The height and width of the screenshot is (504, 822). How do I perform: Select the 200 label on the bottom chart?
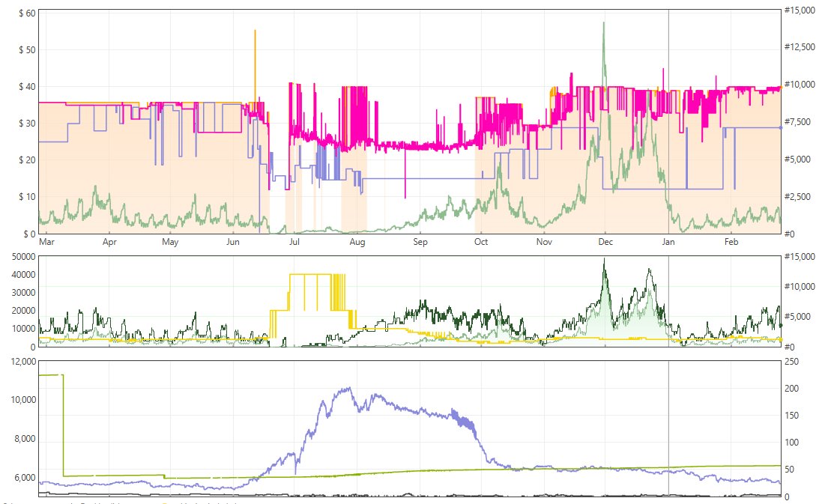[x=791, y=388]
